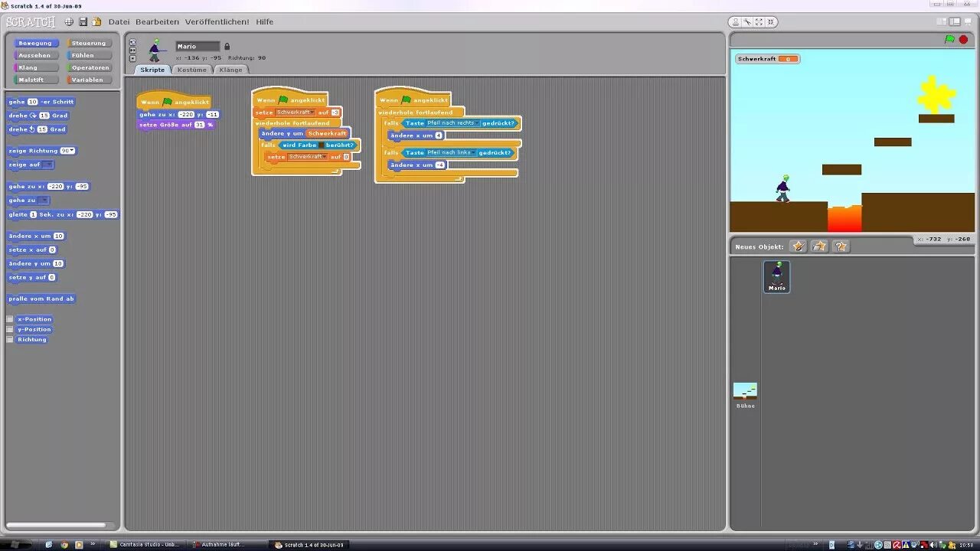Switch to the Skripte tab

[152, 70]
